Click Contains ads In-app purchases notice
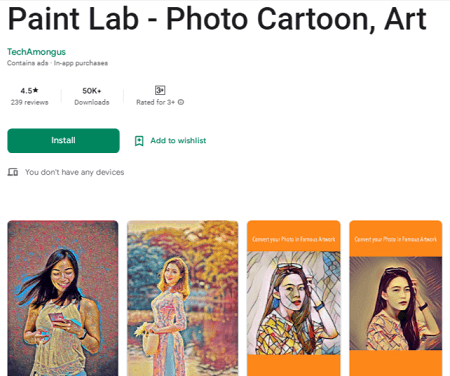 (x=57, y=63)
